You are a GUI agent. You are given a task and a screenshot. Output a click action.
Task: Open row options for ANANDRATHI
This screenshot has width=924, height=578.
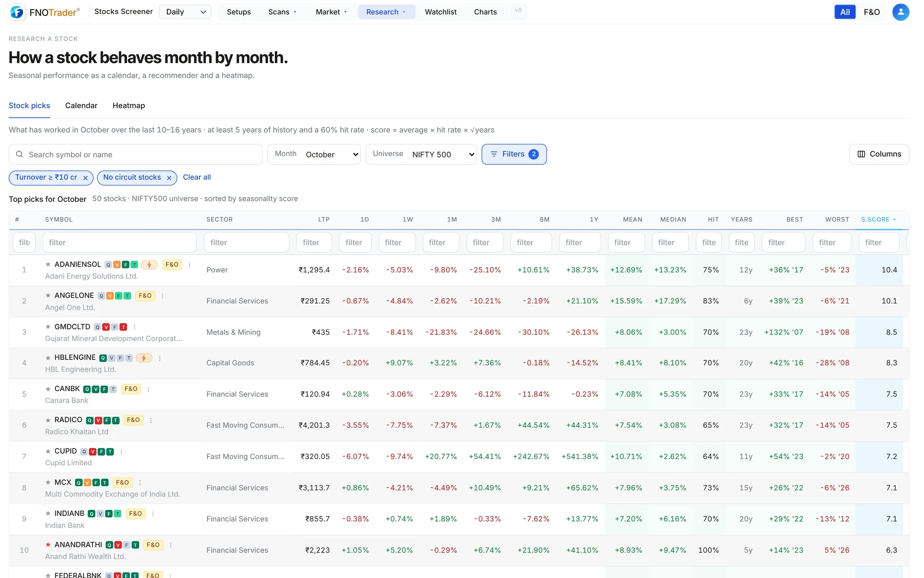pos(171,545)
